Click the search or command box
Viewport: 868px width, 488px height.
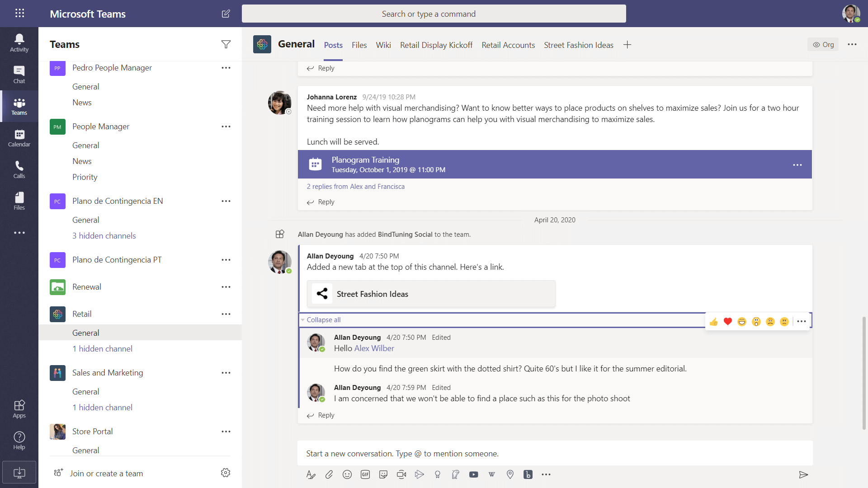click(434, 14)
